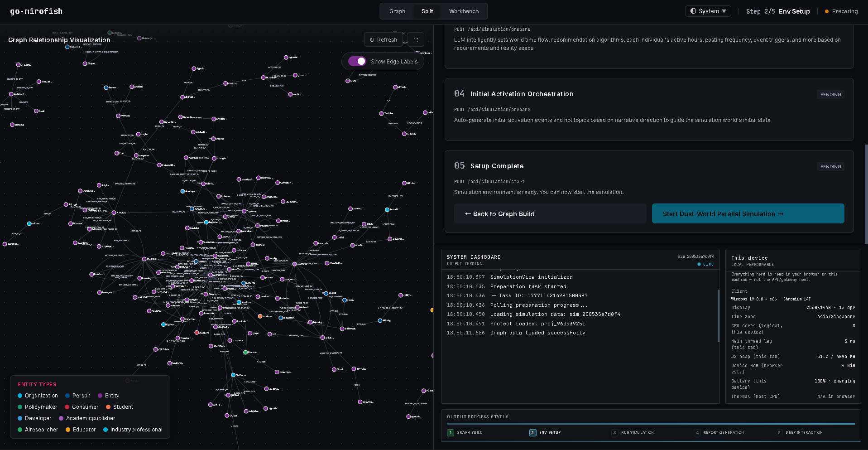Select the 'Sophia' graph node
The image size is (868, 450).
click(x=139, y=135)
